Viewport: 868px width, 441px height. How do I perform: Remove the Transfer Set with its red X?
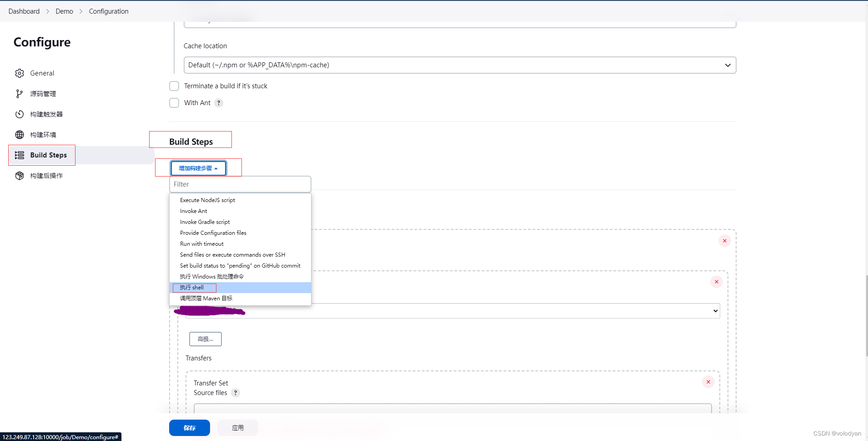[x=708, y=382]
